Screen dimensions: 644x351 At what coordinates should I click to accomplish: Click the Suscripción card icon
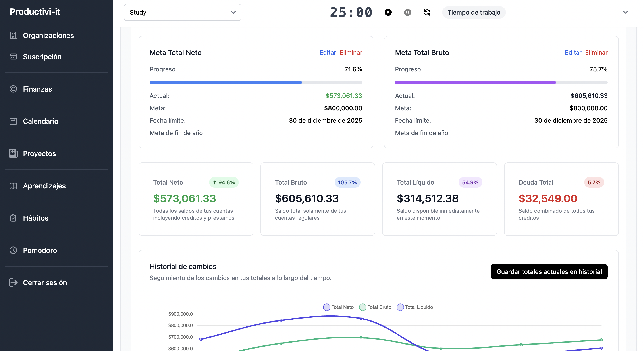coord(13,57)
